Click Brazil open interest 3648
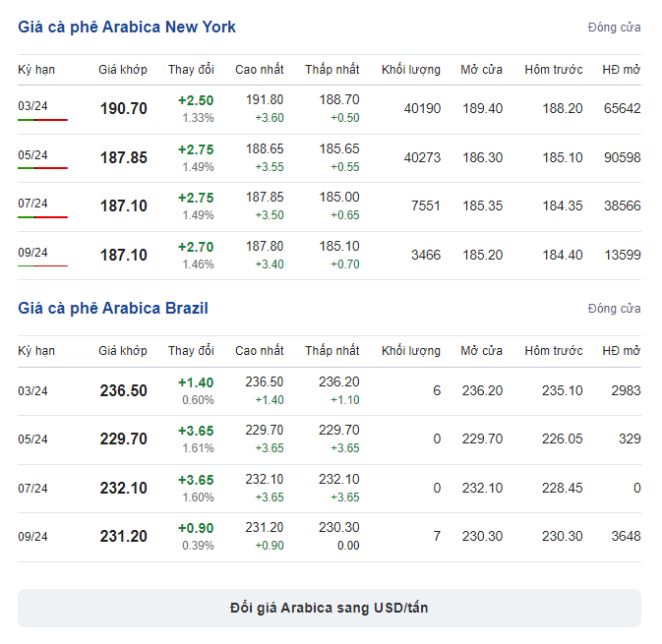Viewport: 662px width, 644px height. (627, 537)
